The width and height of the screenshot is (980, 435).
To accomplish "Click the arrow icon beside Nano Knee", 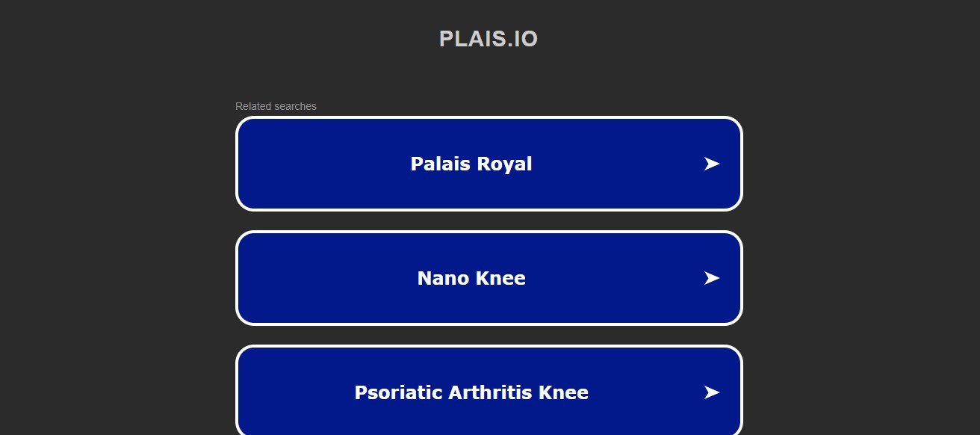I will (711, 278).
